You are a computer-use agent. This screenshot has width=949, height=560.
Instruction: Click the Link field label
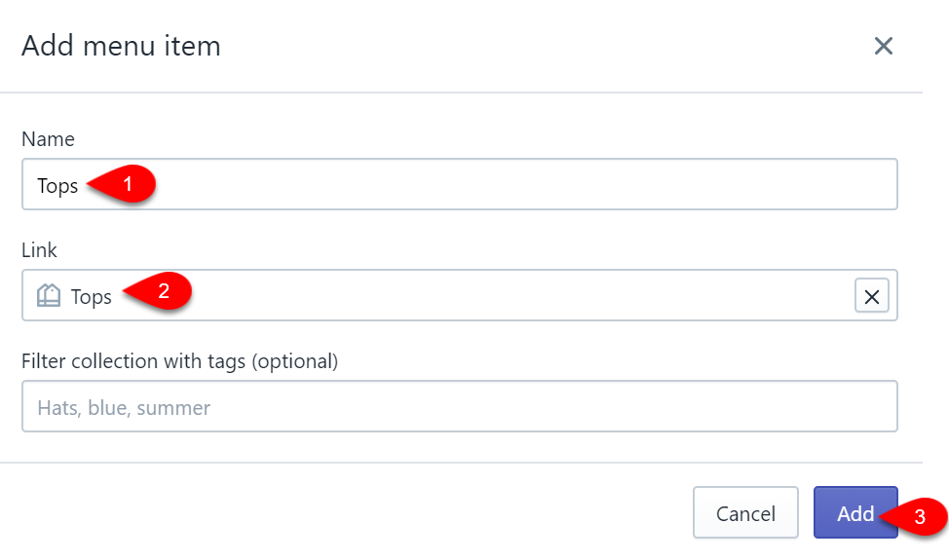pyautogui.click(x=39, y=249)
